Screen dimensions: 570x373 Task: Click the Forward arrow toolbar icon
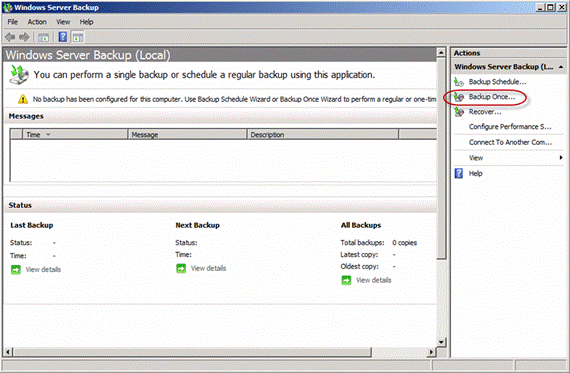click(x=24, y=37)
